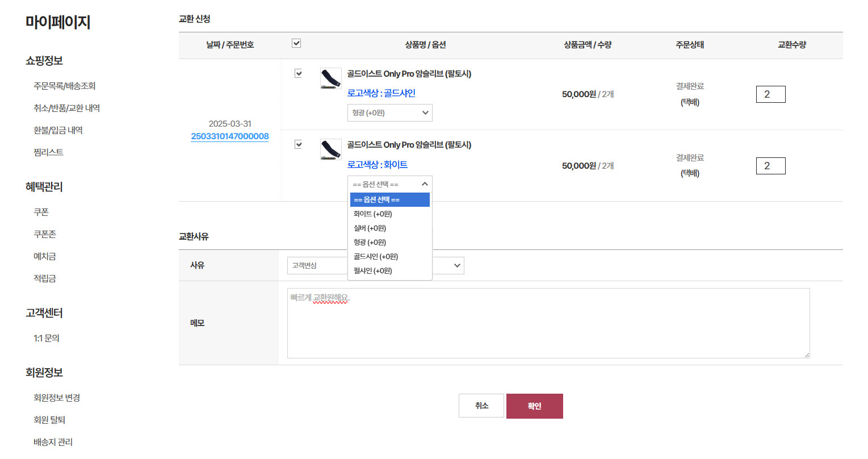Go to 주문목록/배송조회 in sidebar
The image size is (868, 459).
64,86
